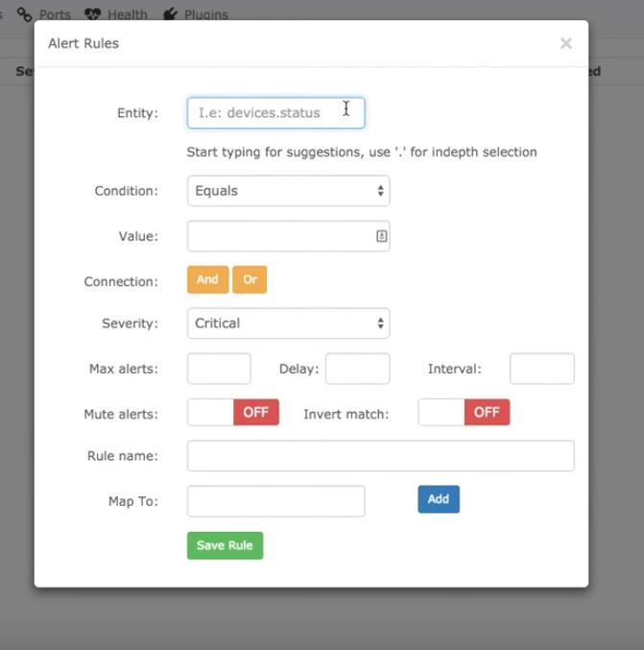The image size is (644, 650).
Task: Open the Severity dropdown showing Critical
Action: tap(289, 324)
